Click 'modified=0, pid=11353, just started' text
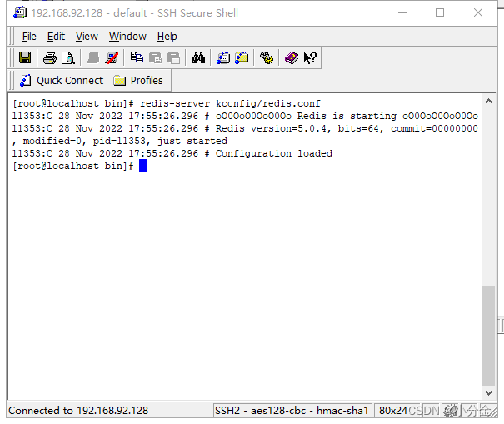This screenshot has width=504, height=424. (125, 141)
